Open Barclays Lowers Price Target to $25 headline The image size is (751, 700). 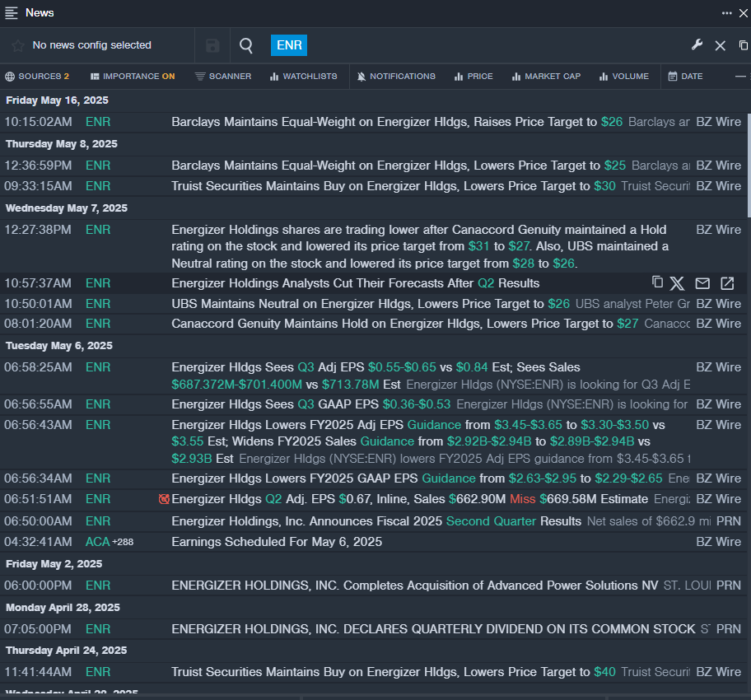(x=399, y=166)
